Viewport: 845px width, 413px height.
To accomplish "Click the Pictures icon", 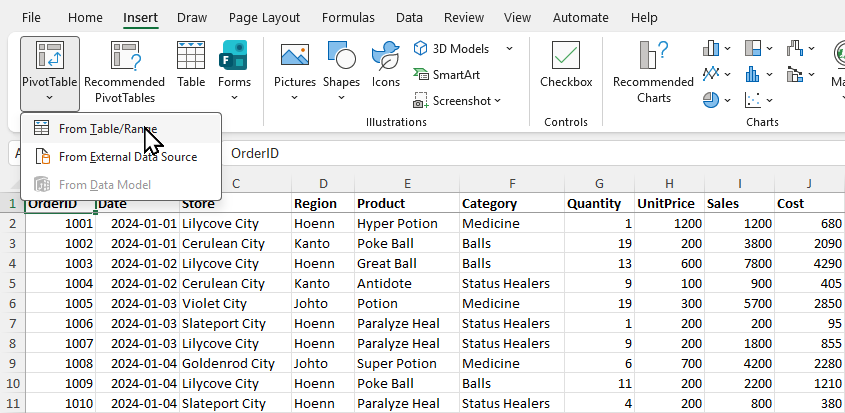I will click(x=295, y=56).
